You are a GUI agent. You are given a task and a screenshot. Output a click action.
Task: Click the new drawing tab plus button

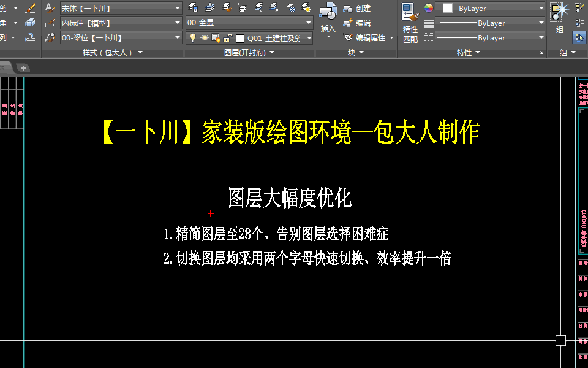pos(23,68)
